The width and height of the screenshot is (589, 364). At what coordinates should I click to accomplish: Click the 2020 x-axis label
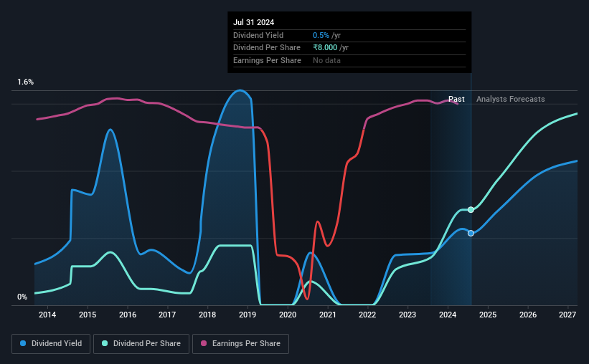(288, 315)
